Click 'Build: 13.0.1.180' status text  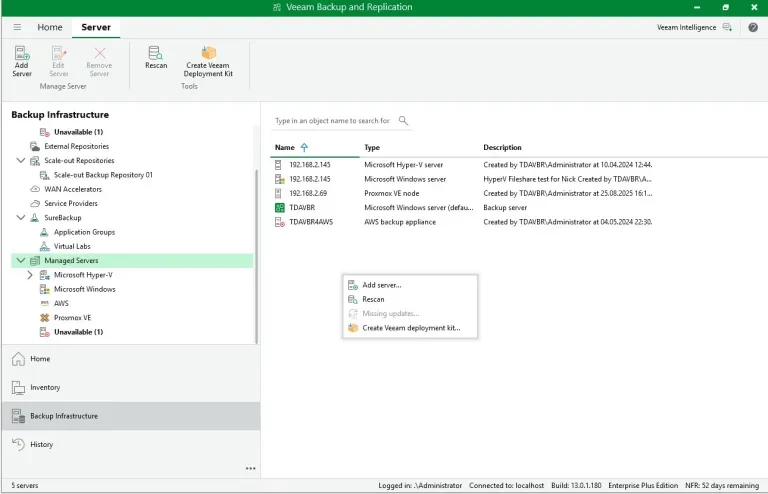point(576,485)
